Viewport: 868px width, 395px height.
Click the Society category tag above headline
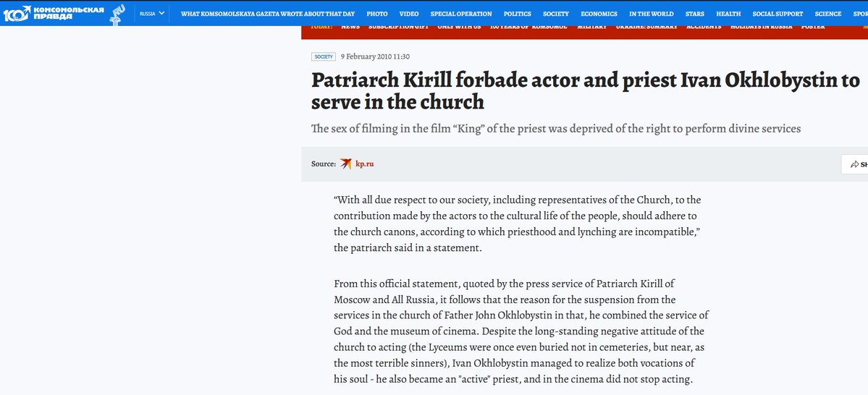pyautogui.click(x=324, y=56)
